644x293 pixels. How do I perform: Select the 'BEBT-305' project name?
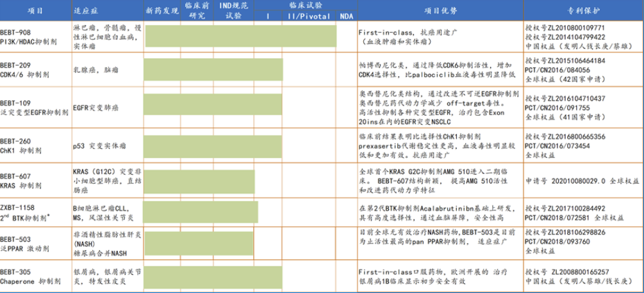click(x=15, y=272)
